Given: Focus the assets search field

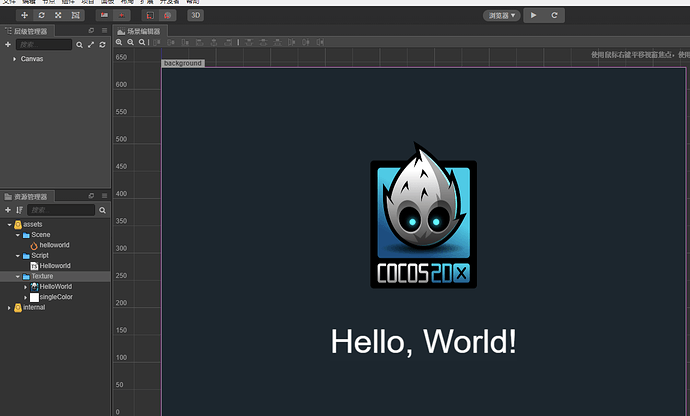Looking at the screenshot, I should pos(61,210).
